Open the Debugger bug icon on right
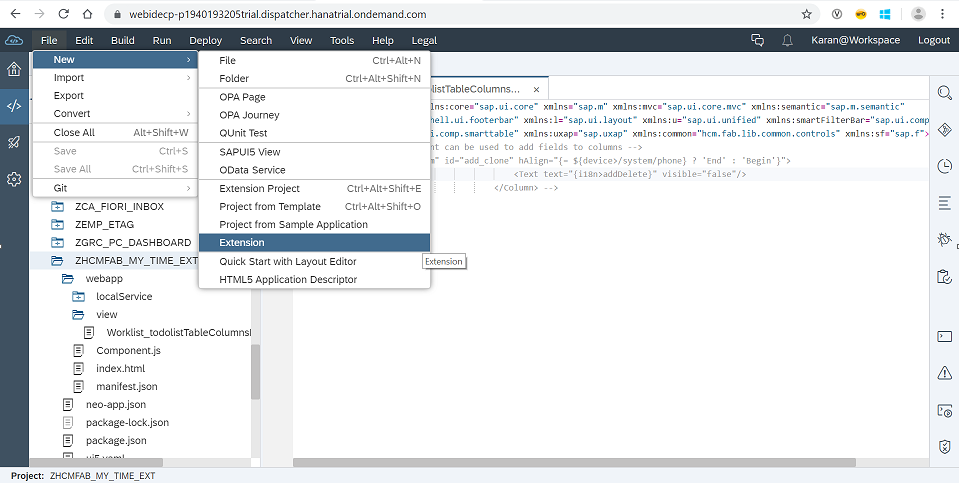This screenshot has width=959, height=483. (944, 239)
